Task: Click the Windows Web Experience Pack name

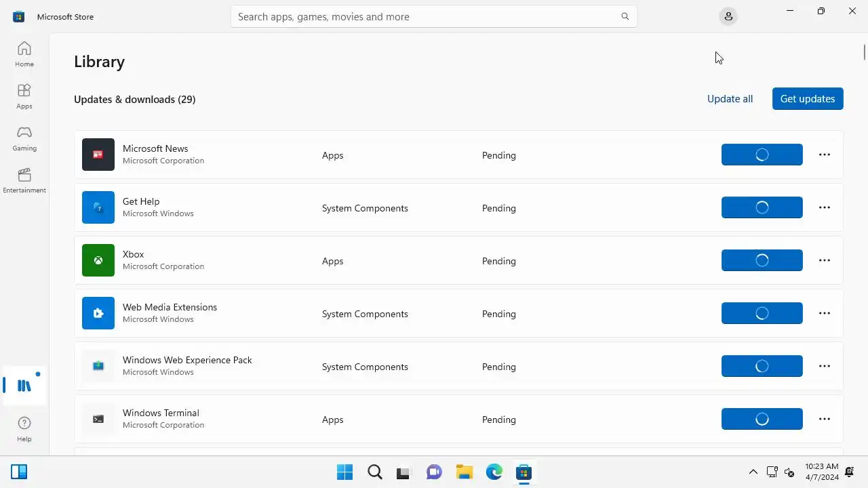Action: tap(187, 360)
